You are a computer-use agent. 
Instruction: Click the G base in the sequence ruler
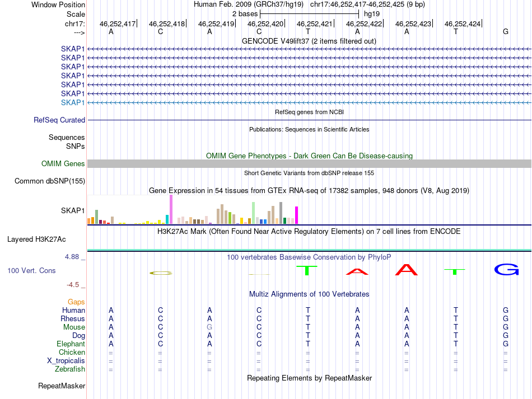click(x=506, y=31)
